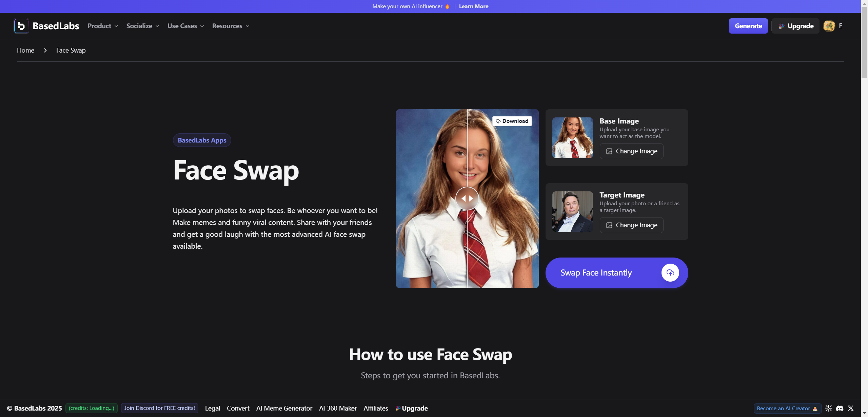Click the cloud icon on Download button
The height and width of the screenshot is (417, 868).
pyautogui.click(x=498, y=121)
